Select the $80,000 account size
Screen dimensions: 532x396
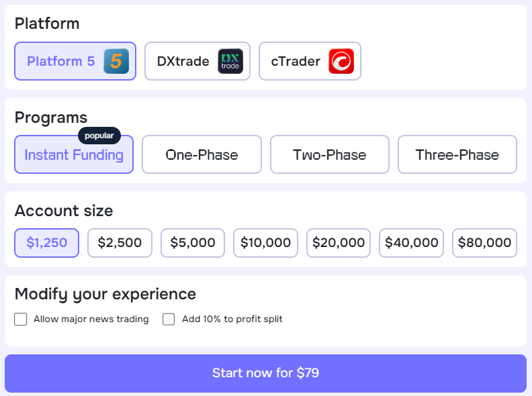click(484, 243)
